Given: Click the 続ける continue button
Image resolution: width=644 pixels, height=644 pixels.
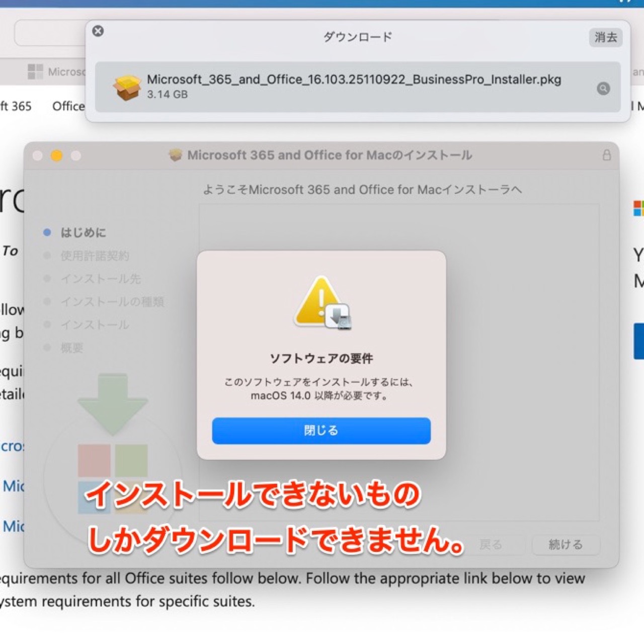Looking at the screenshot, I should (x=566, y=544).
